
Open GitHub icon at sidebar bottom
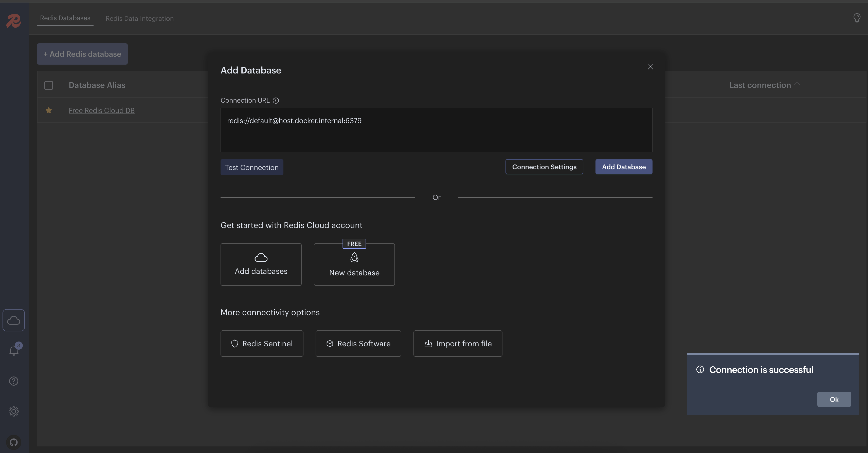pos(14,442)
